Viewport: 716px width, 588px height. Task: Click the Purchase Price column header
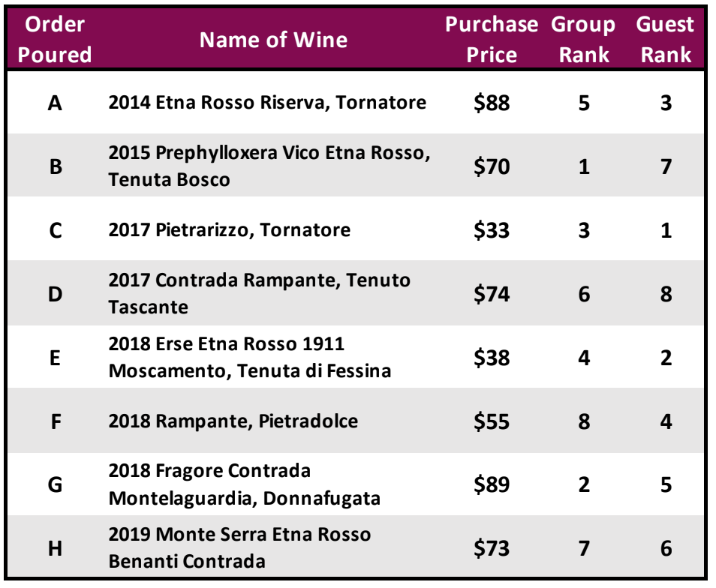click(492, 39)
